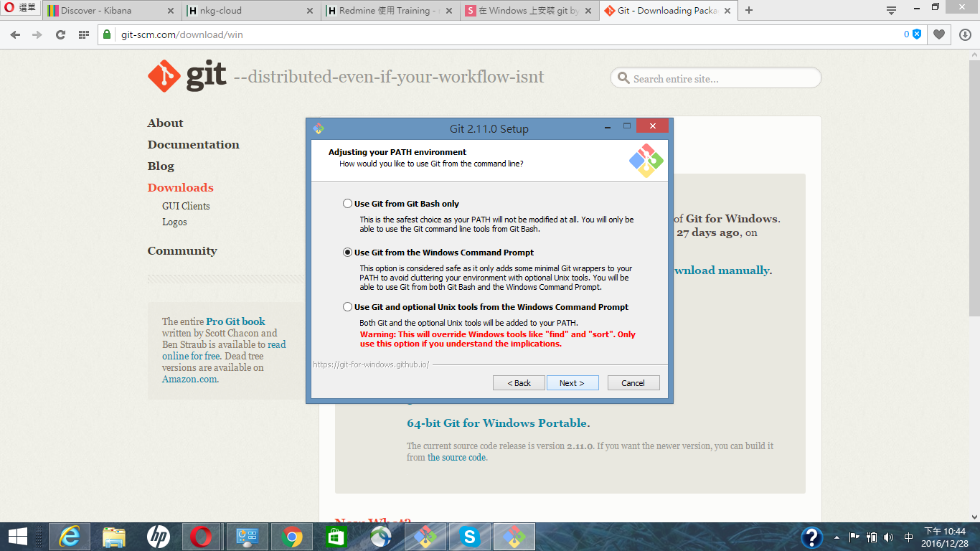Go forward in Opera browser

(x=37, y=34)
